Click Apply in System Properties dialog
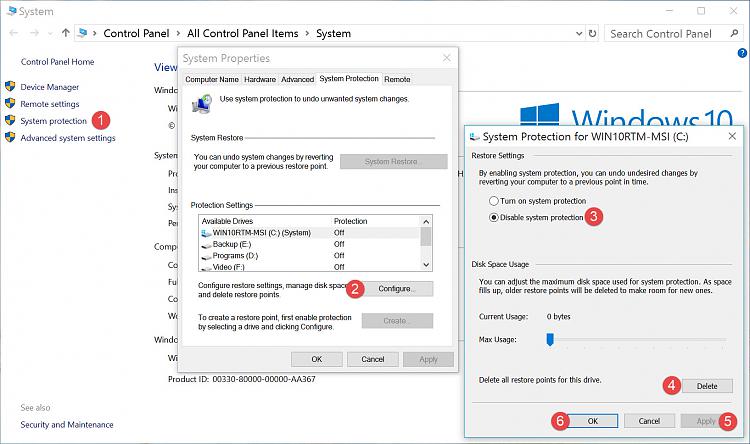 428,359
